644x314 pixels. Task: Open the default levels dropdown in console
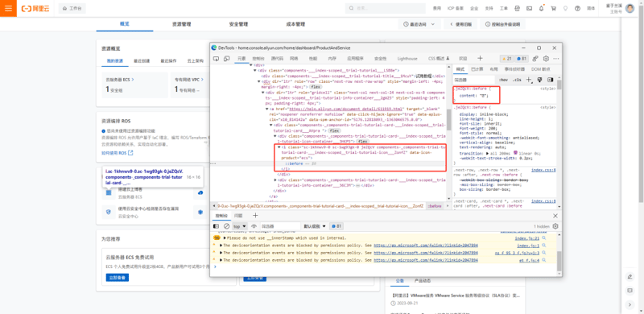(x=315, y=226)
